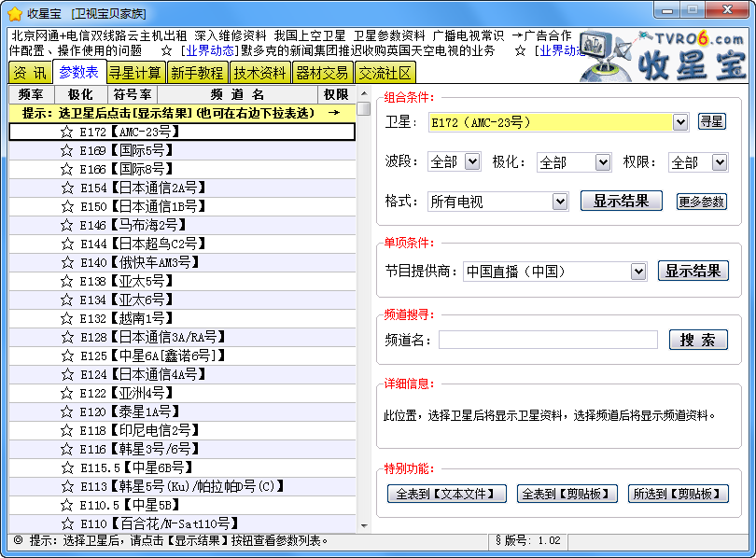Click the star icon beside E125 中星6A
This screenshot has width=756, height=558.
coord(67,356)
